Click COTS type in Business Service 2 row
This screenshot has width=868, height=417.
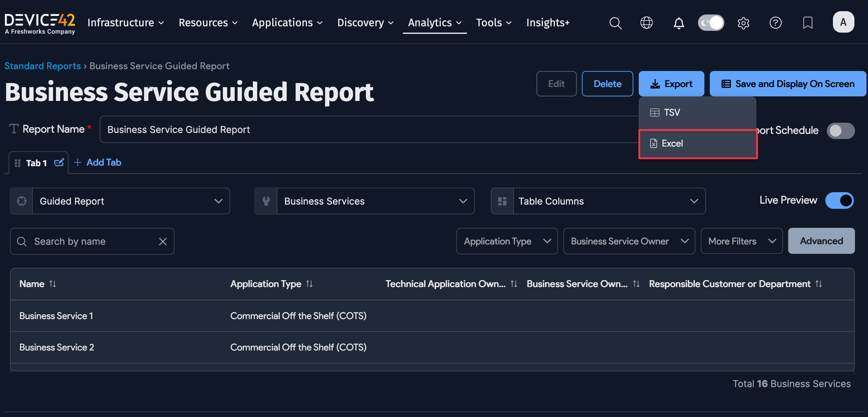pyautogui.click(x=298, y=347)
